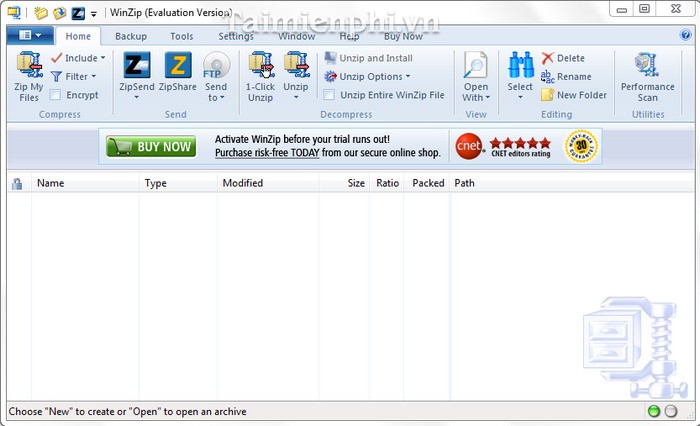Screen dimensions: 700x426
Task: Open the Help question mark icon
Action: tap(685, 35)
